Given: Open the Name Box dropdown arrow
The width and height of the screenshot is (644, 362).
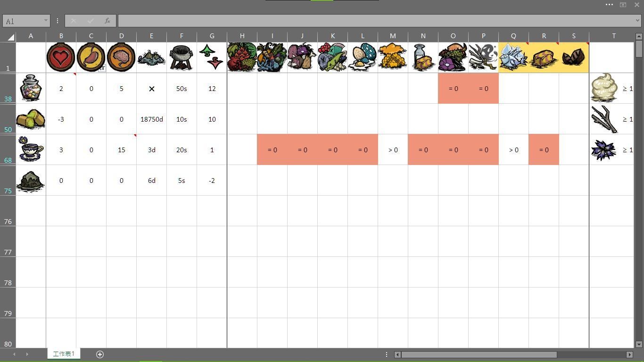Looking at the screenshot, I should click(45, 21).
